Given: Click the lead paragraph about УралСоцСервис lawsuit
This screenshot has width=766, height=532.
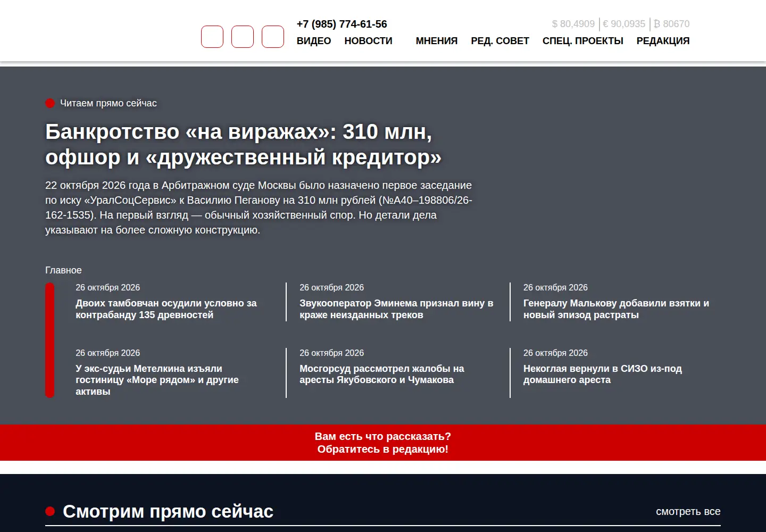Looking at the screenshot, I should (259, 208).
